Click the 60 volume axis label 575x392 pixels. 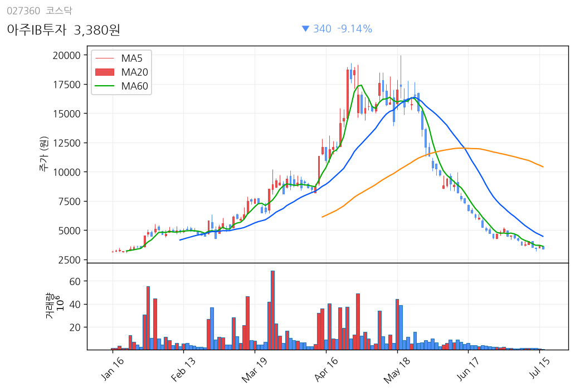75,281
